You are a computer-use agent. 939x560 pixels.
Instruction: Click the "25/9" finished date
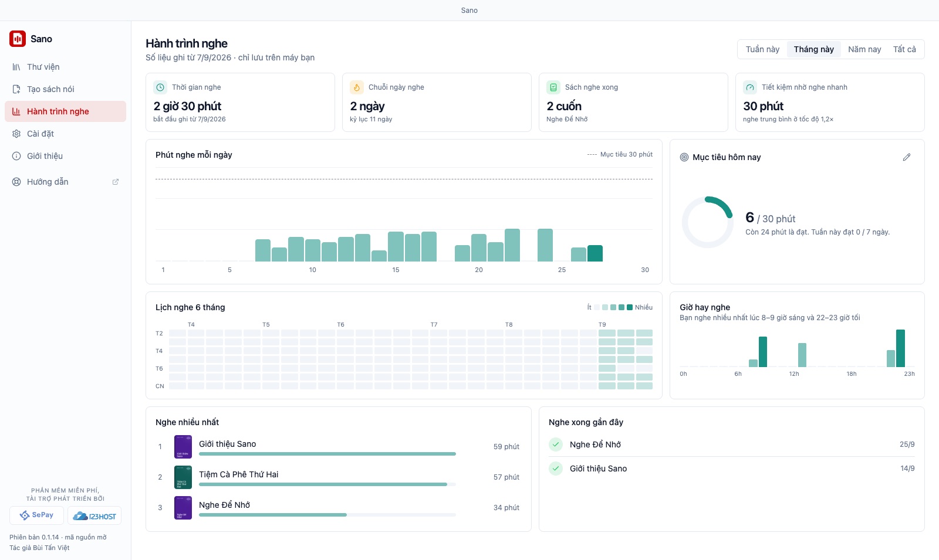907,444
